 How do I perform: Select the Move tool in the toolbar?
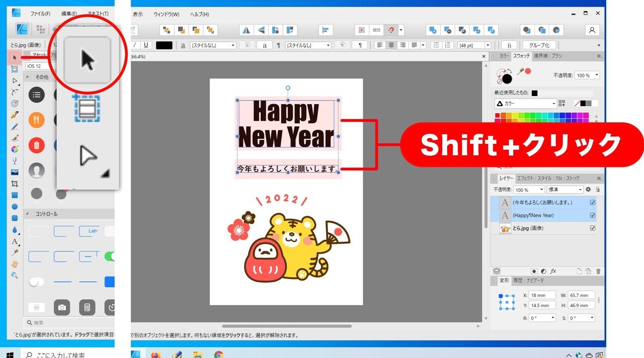(14, 56)
